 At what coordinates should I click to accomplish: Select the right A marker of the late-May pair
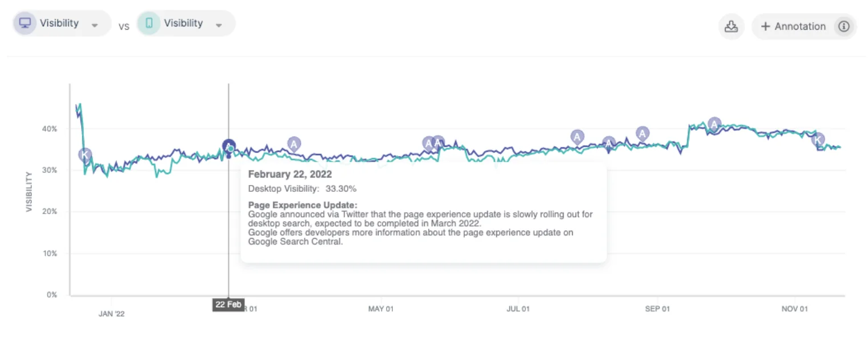(438, 142)
